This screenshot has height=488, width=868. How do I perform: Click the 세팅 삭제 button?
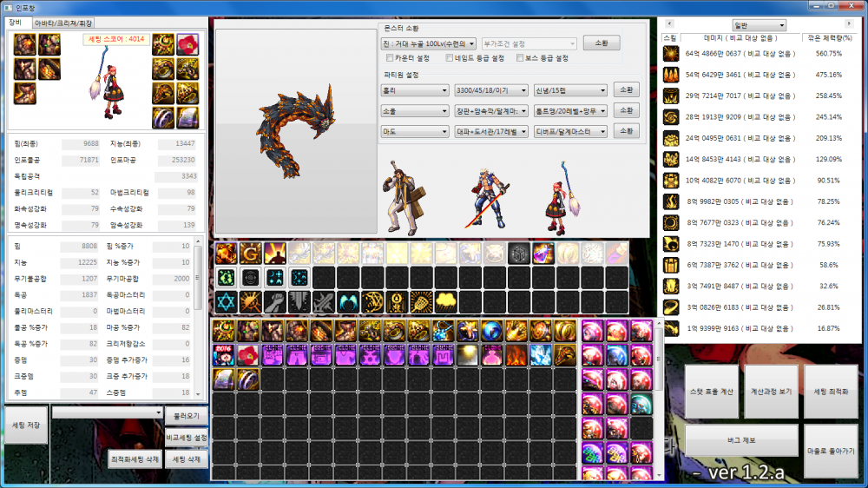[x=186, y=459]
